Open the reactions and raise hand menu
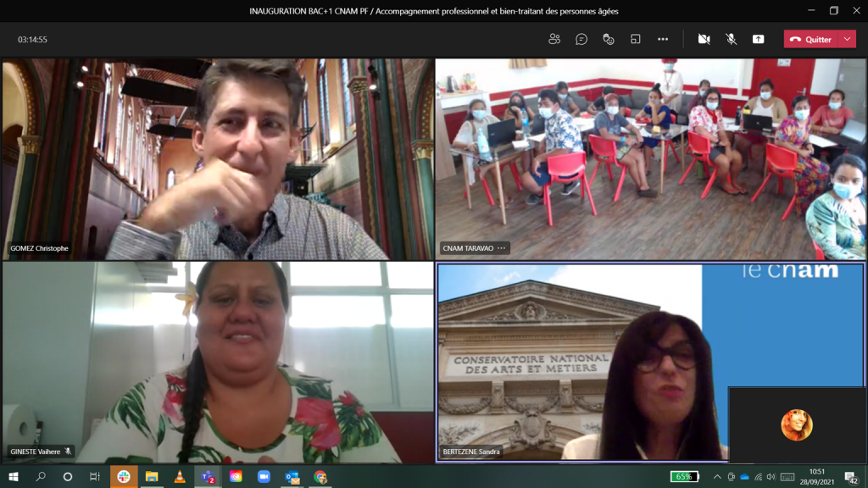The image size is (868, 488). coord(609,39)
